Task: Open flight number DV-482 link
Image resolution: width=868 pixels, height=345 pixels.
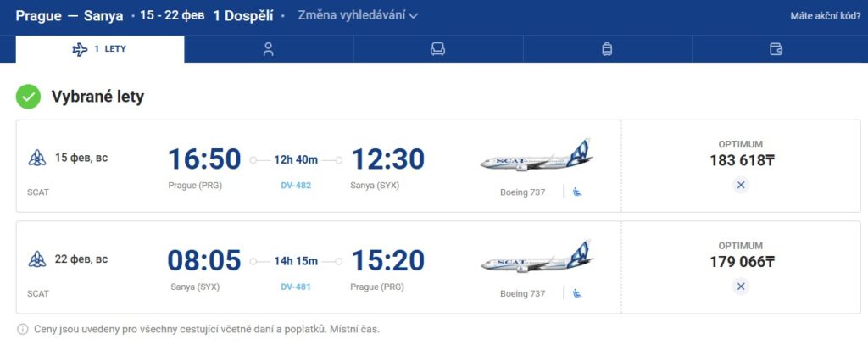Action: pyautogui.click(x=296, y=185)
